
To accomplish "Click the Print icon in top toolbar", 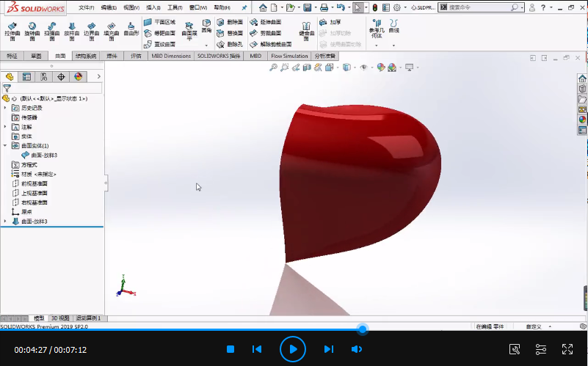I will click(x=324, y=7).
